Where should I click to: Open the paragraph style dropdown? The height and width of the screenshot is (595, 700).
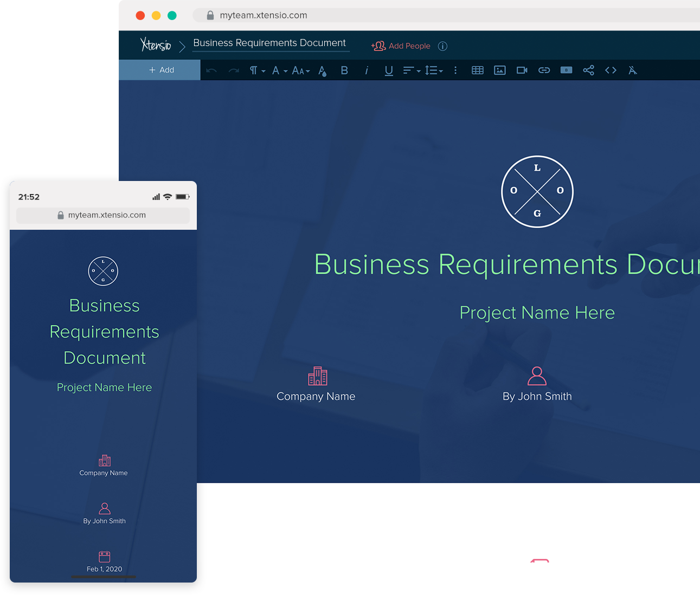coord(256,70)
